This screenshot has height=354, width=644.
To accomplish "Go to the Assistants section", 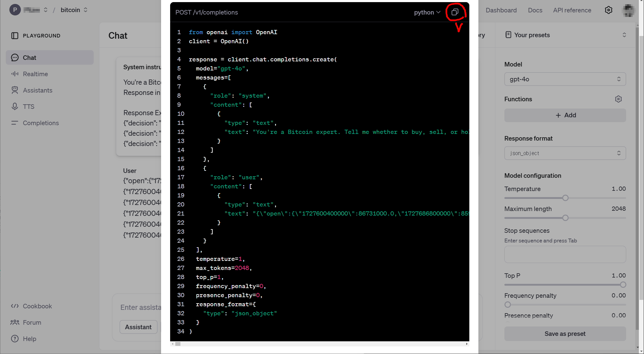I will (x=37, y=90).
